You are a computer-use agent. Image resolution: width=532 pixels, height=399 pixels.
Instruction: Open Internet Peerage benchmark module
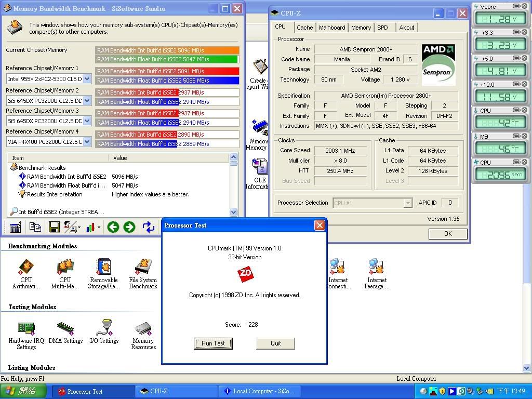tap(377, 274)
